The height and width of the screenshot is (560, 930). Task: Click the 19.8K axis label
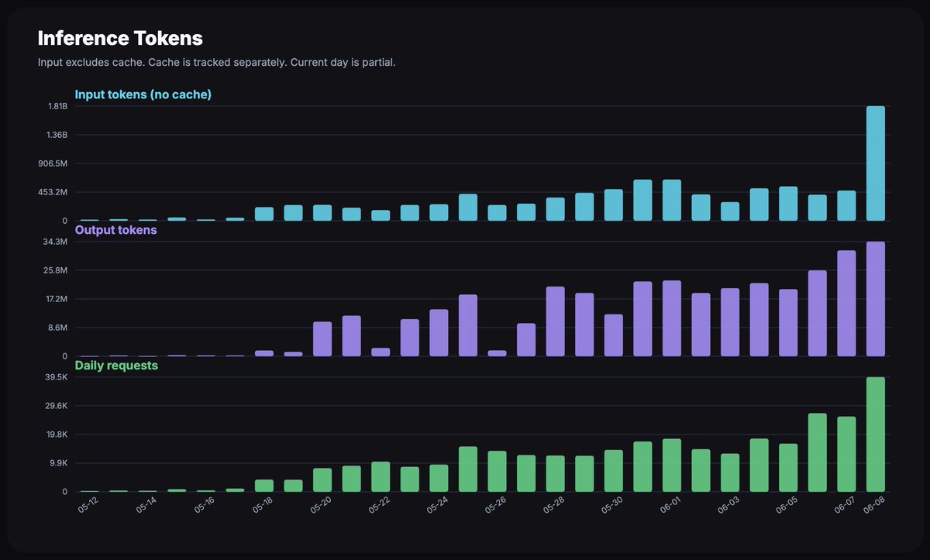57,435
